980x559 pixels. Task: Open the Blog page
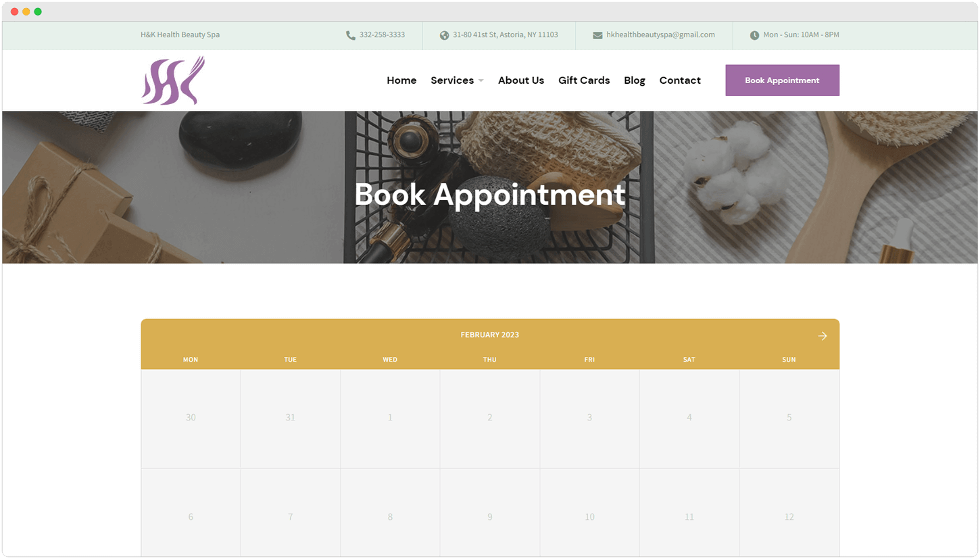tap(635, 80)
